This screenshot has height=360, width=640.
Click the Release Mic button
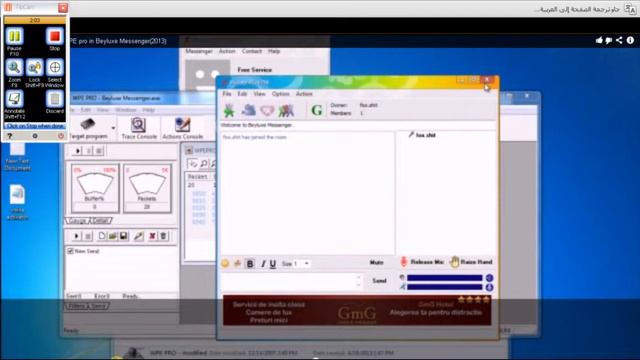[x=422, y=262]
